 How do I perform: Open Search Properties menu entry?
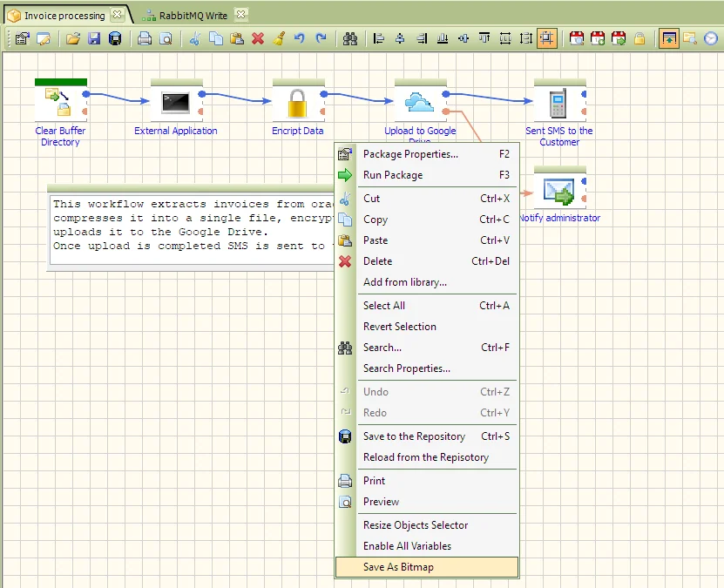click(427, 368)
